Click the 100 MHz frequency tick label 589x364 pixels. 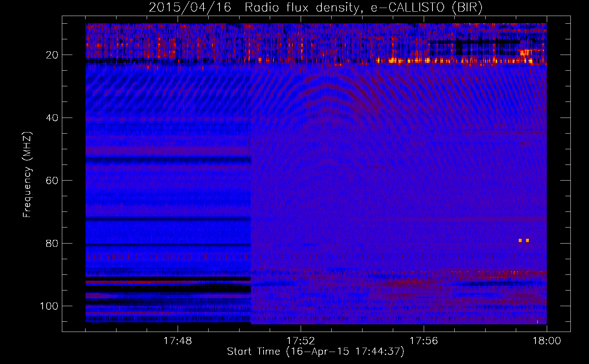[49, 306]
